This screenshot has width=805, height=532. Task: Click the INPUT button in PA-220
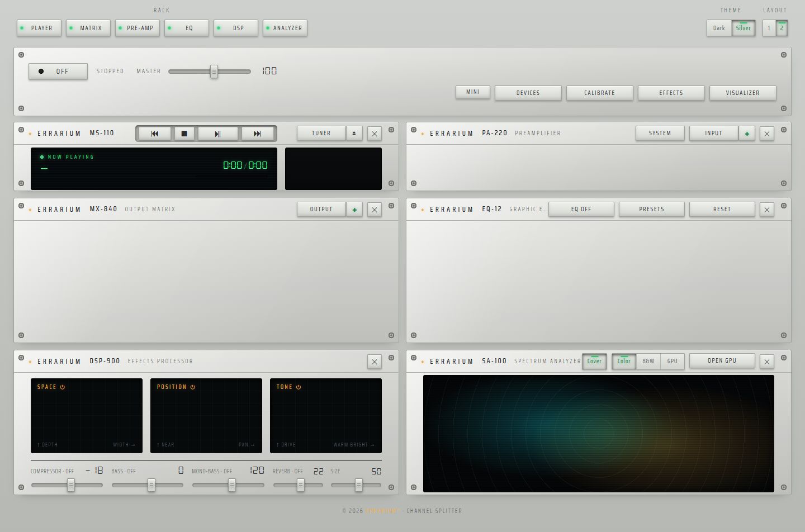tap(714, 133)
